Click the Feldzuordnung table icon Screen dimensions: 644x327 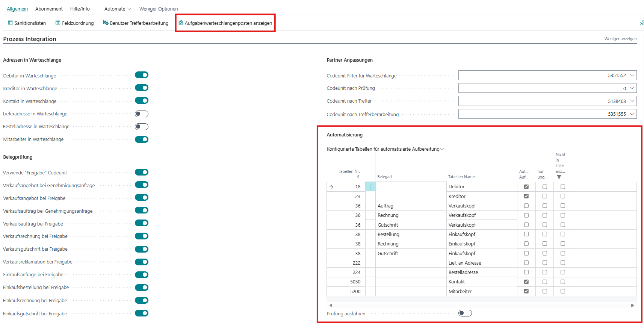[58, 23]
